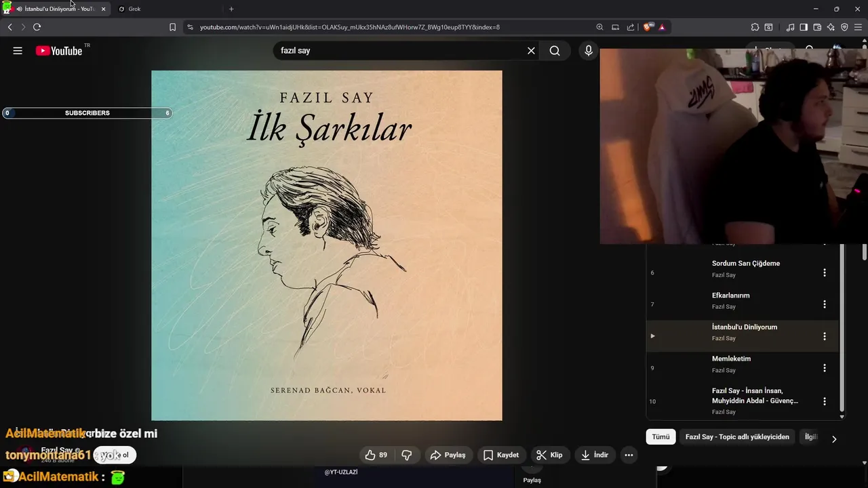Screen dimensions: 868x488
Task: Open the tab search icon next to extensions
Action: click(768, 27)
